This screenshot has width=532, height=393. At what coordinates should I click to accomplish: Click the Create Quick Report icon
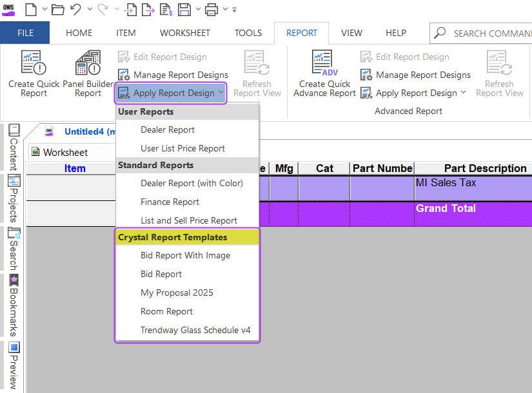pos(34,62)
